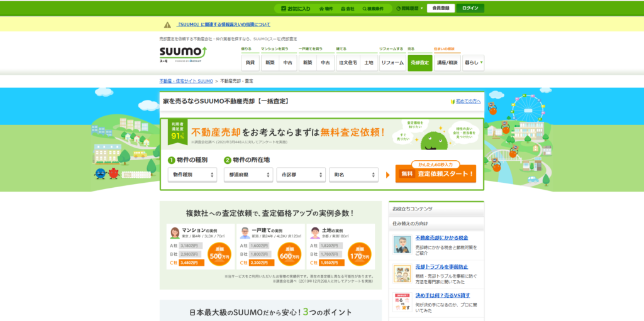The width and height of the screenshot is (644, 321).
Task: Click the C社 3,480万円 price bar
Action: 191,263
